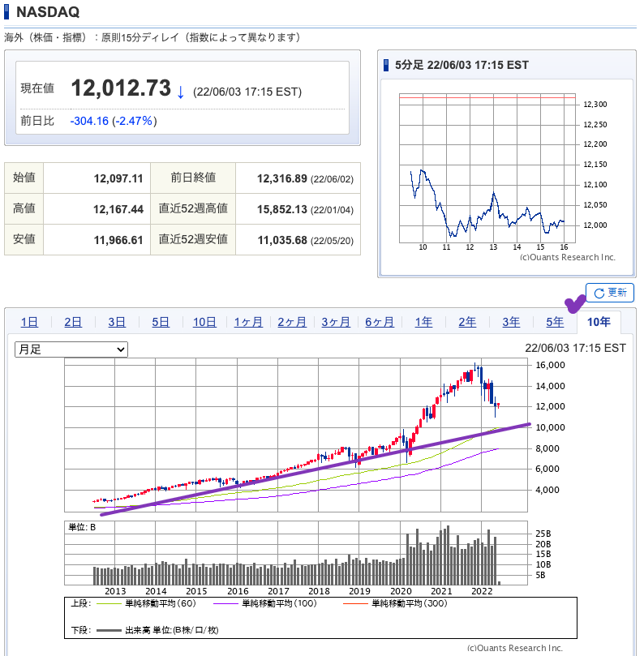
Task: Select the 1日 period tab
Action: pos(29,322)
